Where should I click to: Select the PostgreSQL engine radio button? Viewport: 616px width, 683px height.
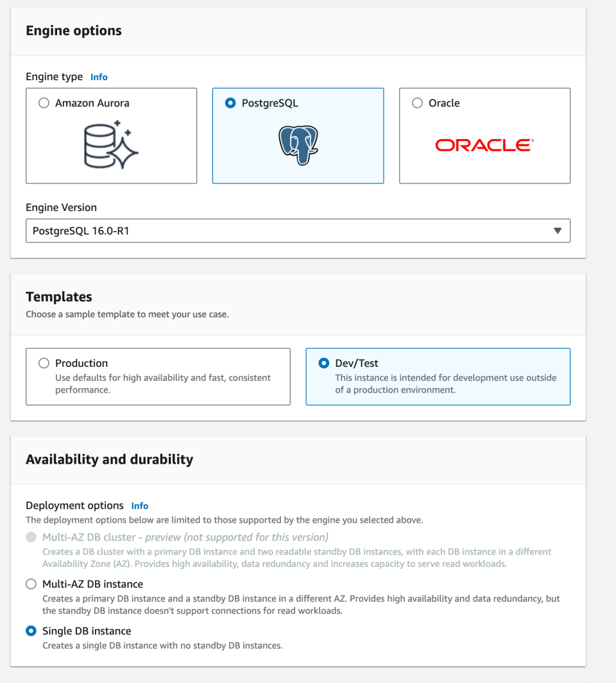230,103
